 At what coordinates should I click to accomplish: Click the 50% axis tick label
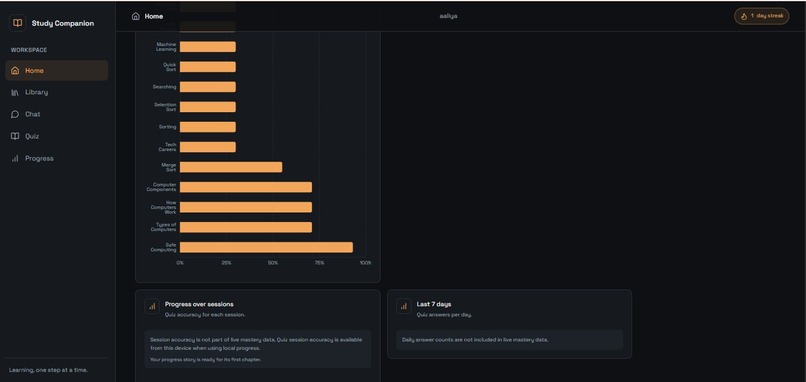273,263
